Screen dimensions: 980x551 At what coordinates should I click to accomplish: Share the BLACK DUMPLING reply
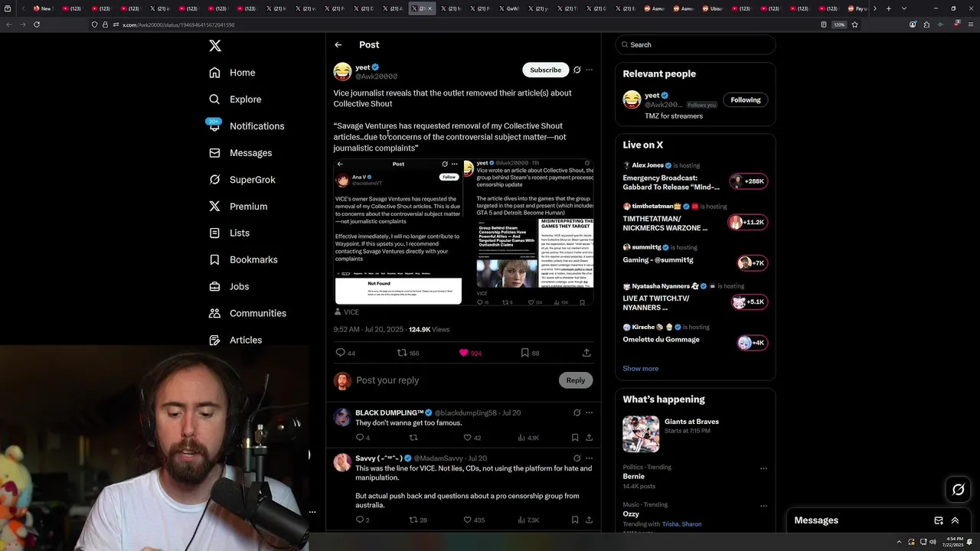click(x=589, y=438)
